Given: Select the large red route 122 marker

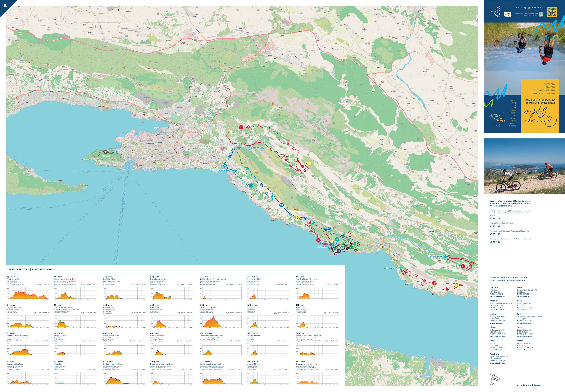Looking at the screenshot, I should 241,127.
